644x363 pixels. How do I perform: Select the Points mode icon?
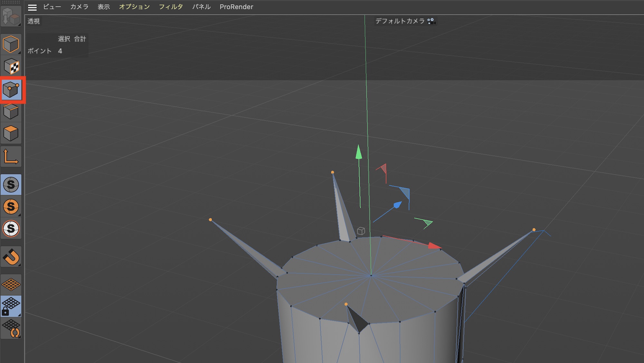(x=11, y=89)
